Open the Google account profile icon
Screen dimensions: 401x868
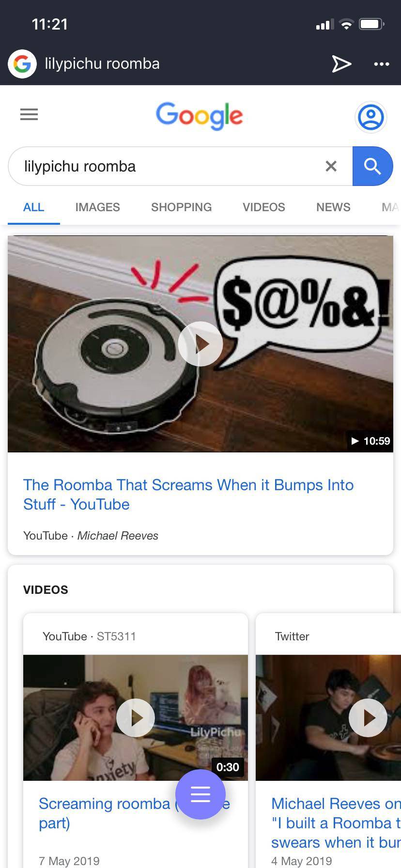(x=371, y=117)
